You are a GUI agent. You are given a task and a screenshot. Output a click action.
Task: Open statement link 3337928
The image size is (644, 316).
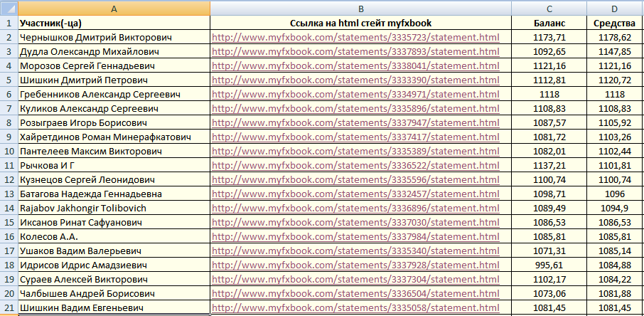coord(355,265)
